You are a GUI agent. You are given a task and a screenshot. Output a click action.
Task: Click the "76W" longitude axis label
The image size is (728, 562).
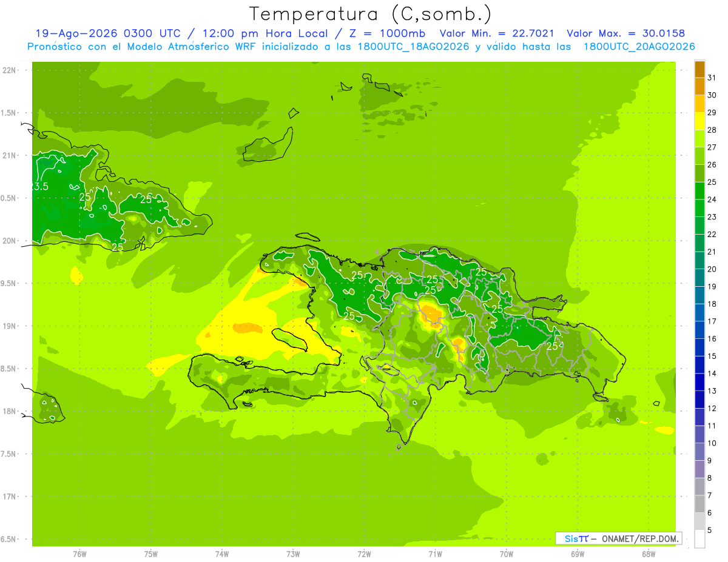(x=79, y=554)
